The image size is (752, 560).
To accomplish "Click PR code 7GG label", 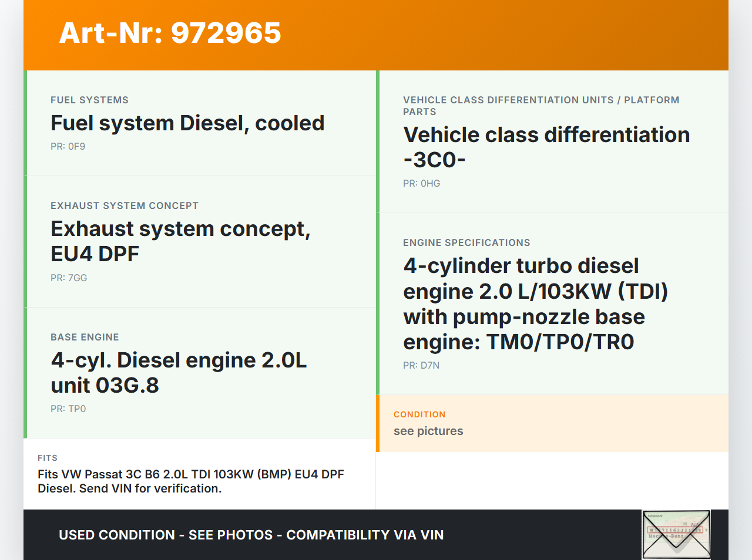I will (x=69, y=278).
